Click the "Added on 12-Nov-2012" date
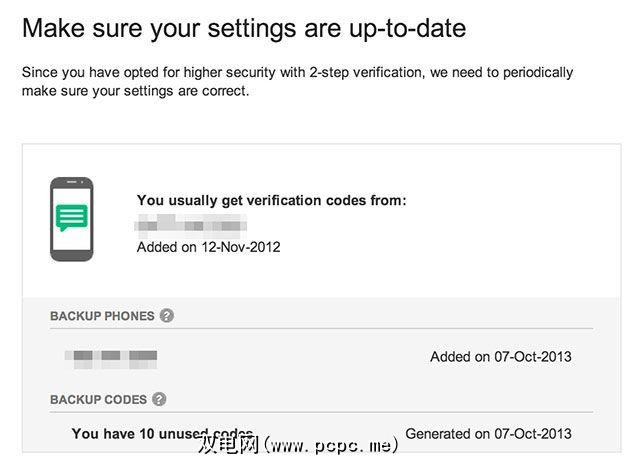Screen dimensions: 640x468 click(x=208, y=246)
